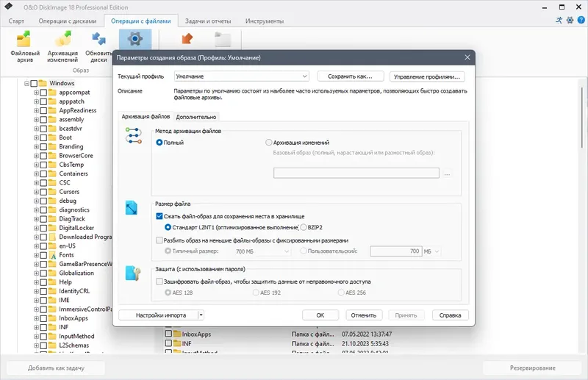The width and height of the screenshot is (588, 380).
Task: Enable encrypt image file (Зашифровать) checkbox
Action: [x=159, y=282]
